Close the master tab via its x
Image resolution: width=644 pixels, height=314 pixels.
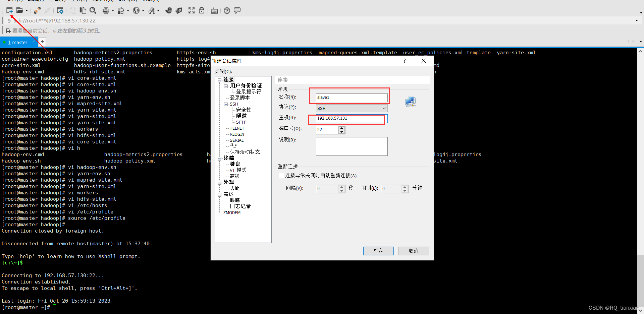coord(34,42)
